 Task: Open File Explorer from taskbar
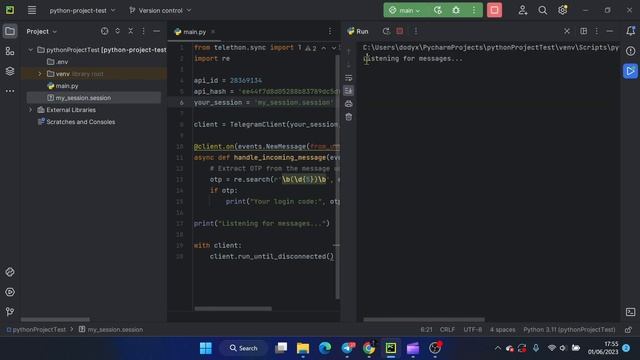tap(303, 348)
